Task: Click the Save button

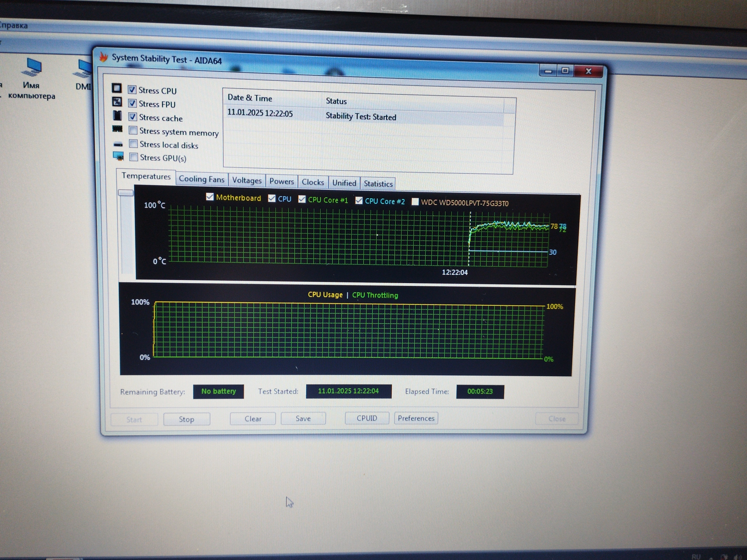Action: click(x=303, y=418)
